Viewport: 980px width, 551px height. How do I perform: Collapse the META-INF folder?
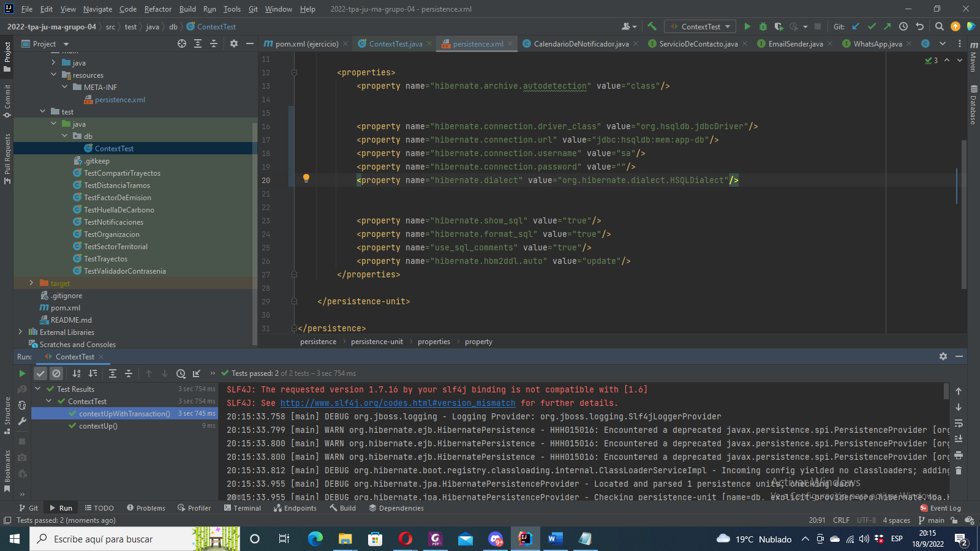[64, 87]
